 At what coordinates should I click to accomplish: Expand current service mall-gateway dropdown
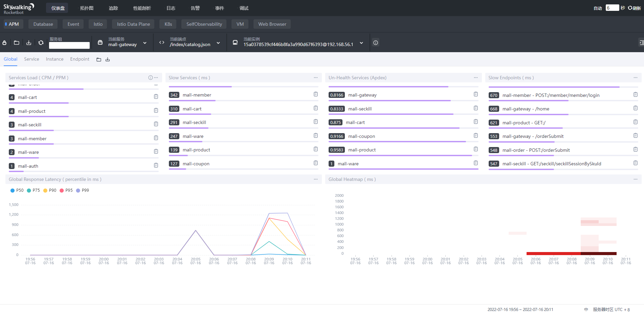[145, 43]
